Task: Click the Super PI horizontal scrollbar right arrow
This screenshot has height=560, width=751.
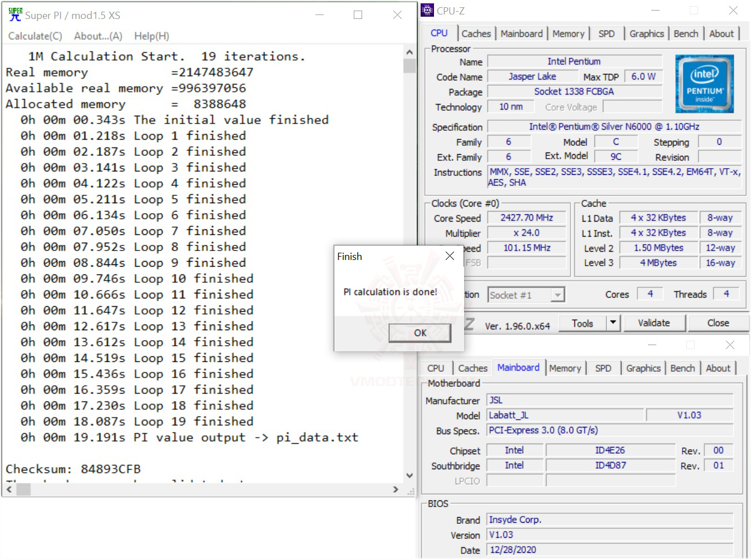Action: point(396,490)
